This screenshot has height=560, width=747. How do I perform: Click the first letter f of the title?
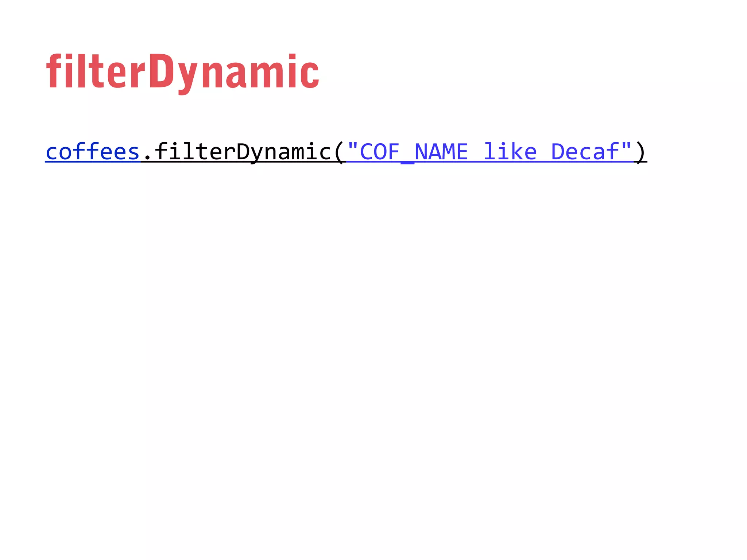pyautogui.click(x=53, y=71)
